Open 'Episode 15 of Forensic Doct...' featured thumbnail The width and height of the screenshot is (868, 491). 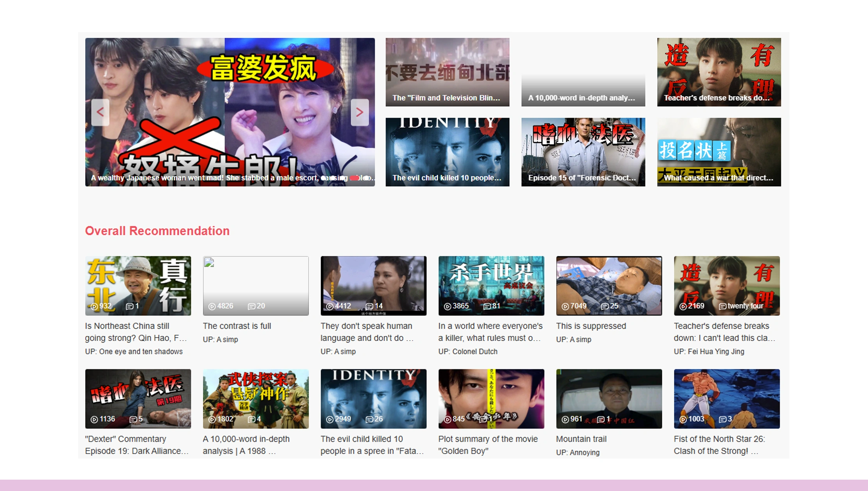point(583,152)
